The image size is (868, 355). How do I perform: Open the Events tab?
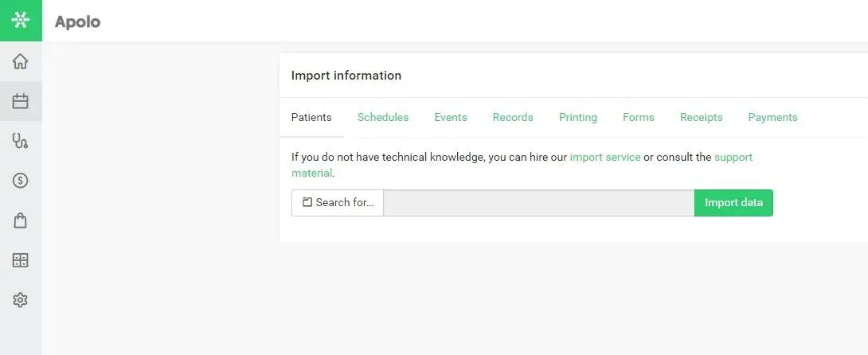451,117
